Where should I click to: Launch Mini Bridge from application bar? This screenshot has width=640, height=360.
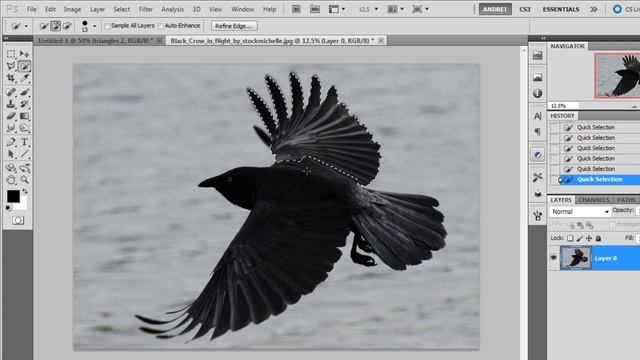click(x=315, y=9)
